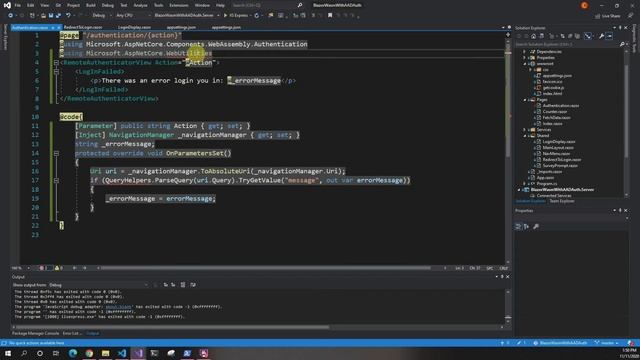
Task: Switch to the LoginDisplay.razor tab
Action: (134, 27)
